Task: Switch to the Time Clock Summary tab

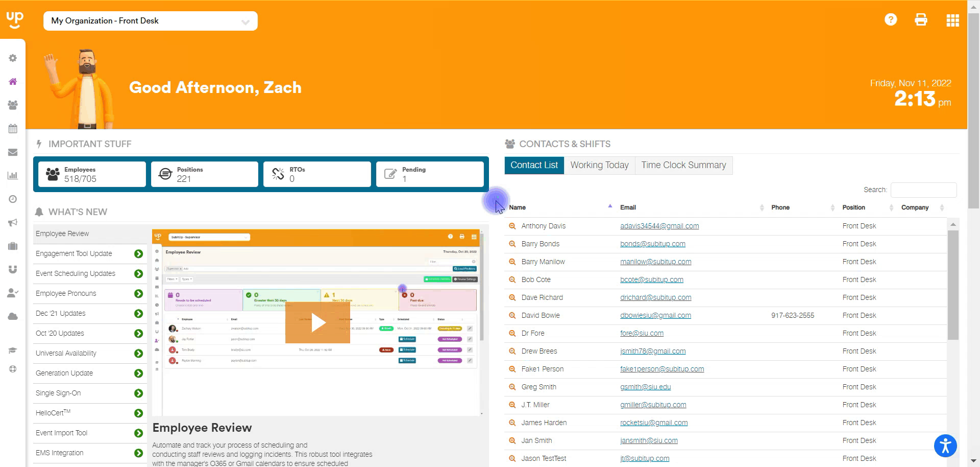Action: point(683,165)
